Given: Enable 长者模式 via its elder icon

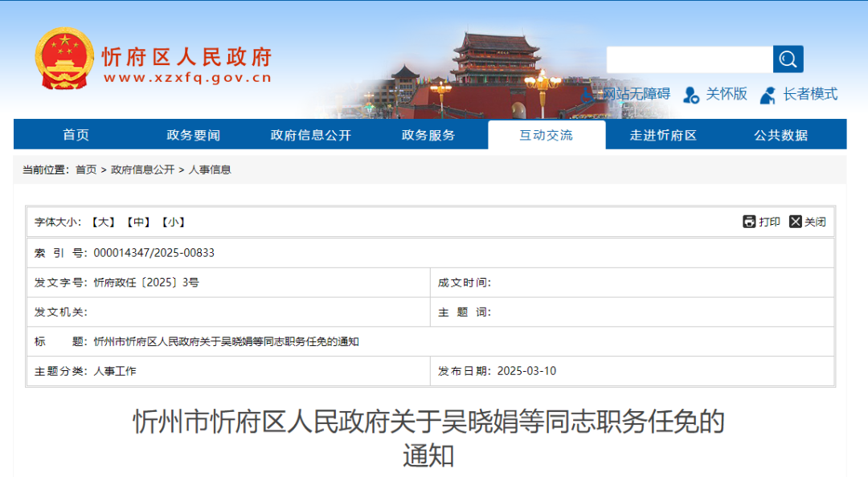Looking at the screenshot, I should (x=768, y=95).
